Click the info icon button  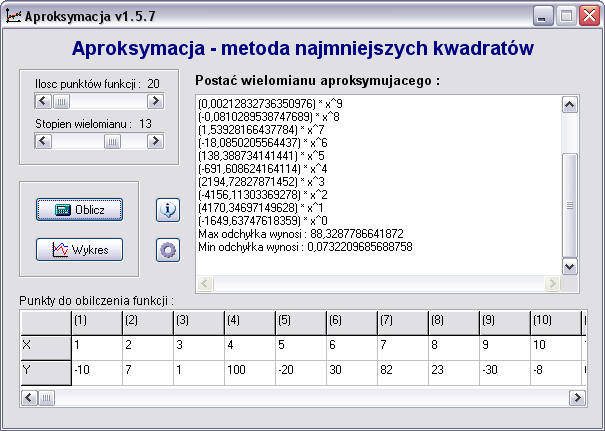168,210
